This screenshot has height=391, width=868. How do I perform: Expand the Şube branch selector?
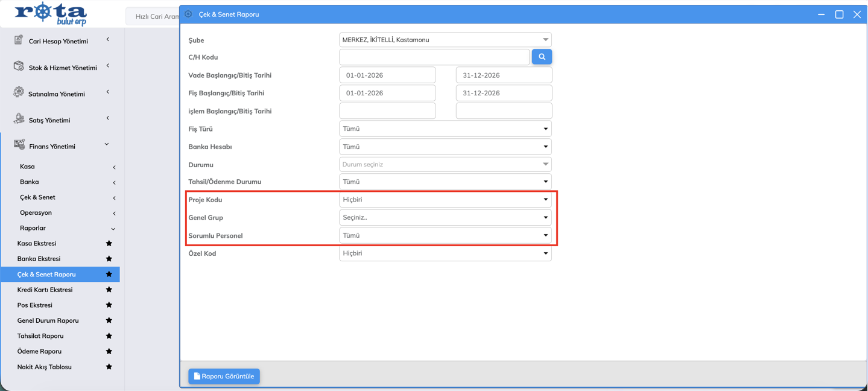coord(445,40)
